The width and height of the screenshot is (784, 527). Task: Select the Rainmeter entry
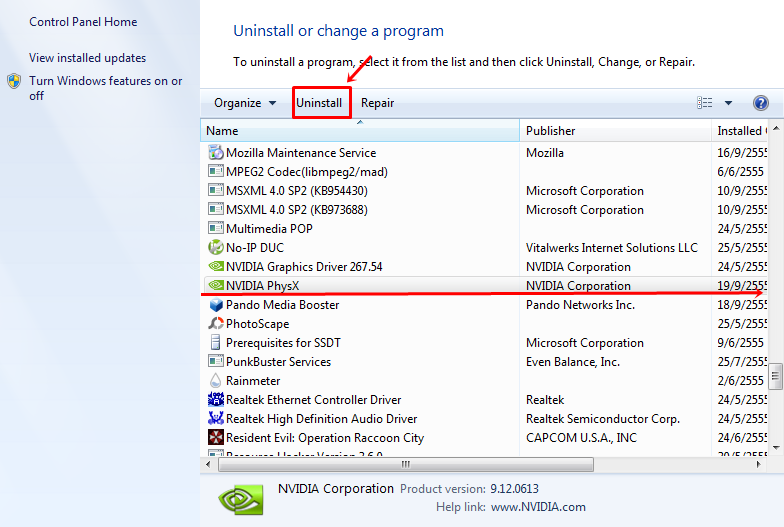253,380
